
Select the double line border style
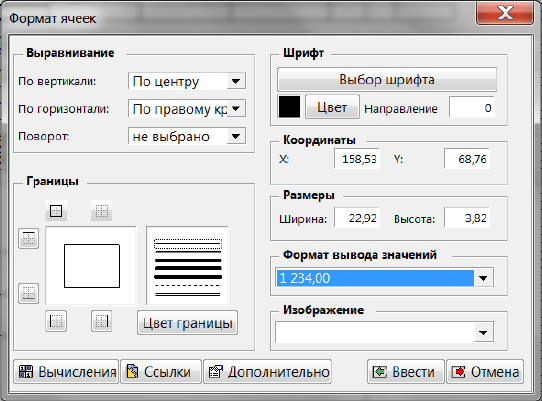188,294
